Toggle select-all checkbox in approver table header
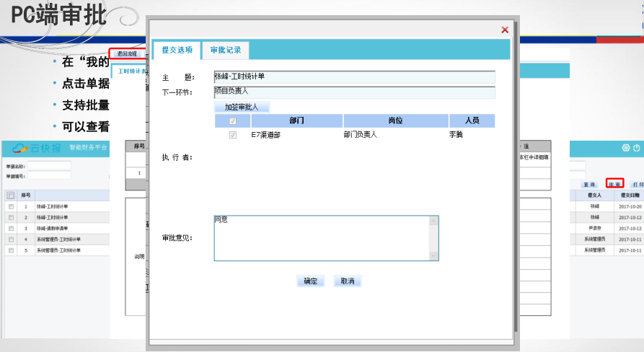644x352 pixels. (x=232, y=121)
